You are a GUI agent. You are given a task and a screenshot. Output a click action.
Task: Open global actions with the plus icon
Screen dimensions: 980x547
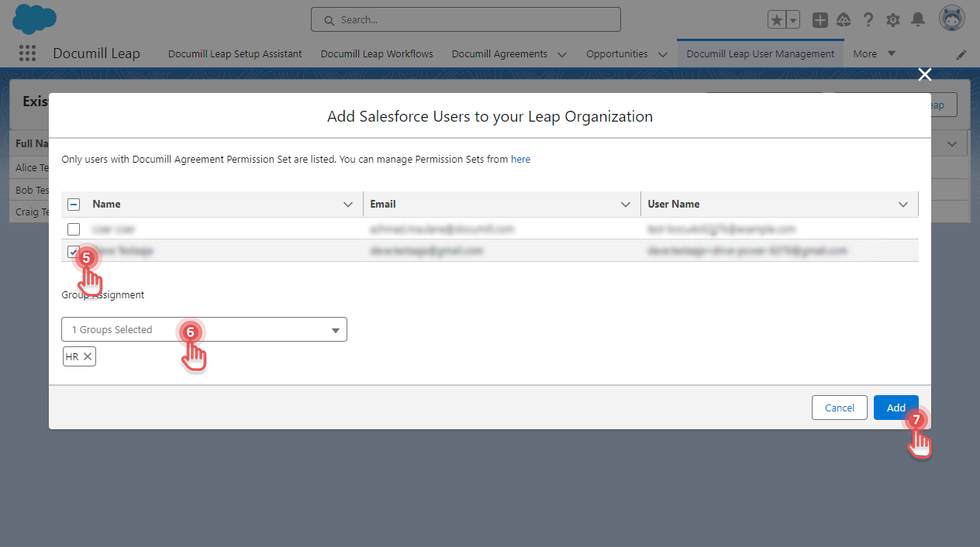coord(820,19)
